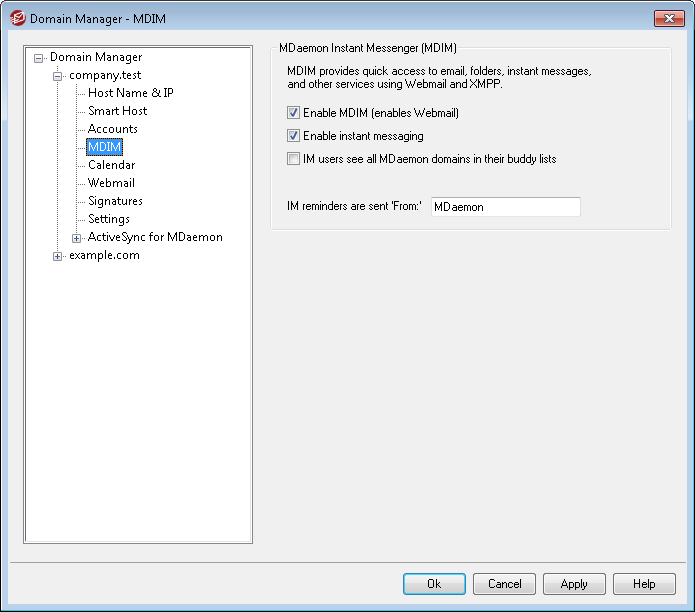695x612 pixels.
Task: Select the Signatures tree item
Action: pyautogui.click(x=115, y=201)
